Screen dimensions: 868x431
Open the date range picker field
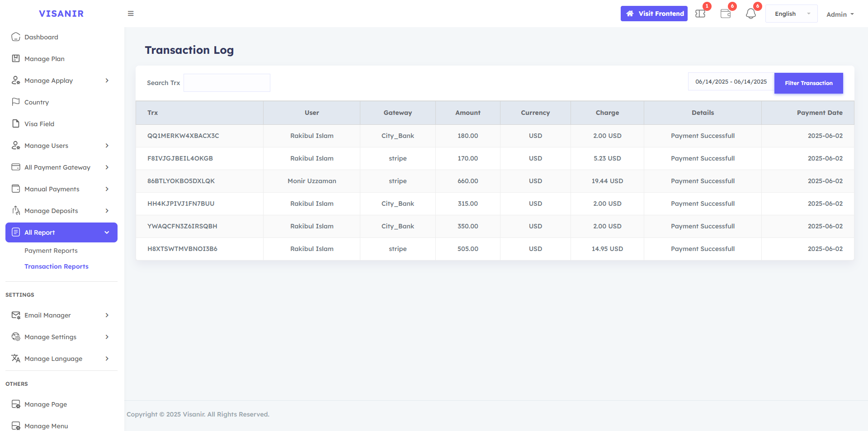[x=731, y=81]
